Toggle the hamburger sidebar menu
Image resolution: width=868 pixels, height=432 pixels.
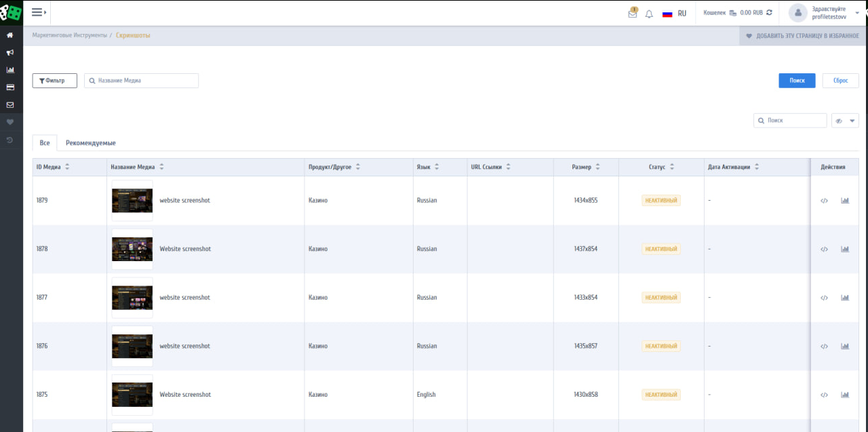39,12
